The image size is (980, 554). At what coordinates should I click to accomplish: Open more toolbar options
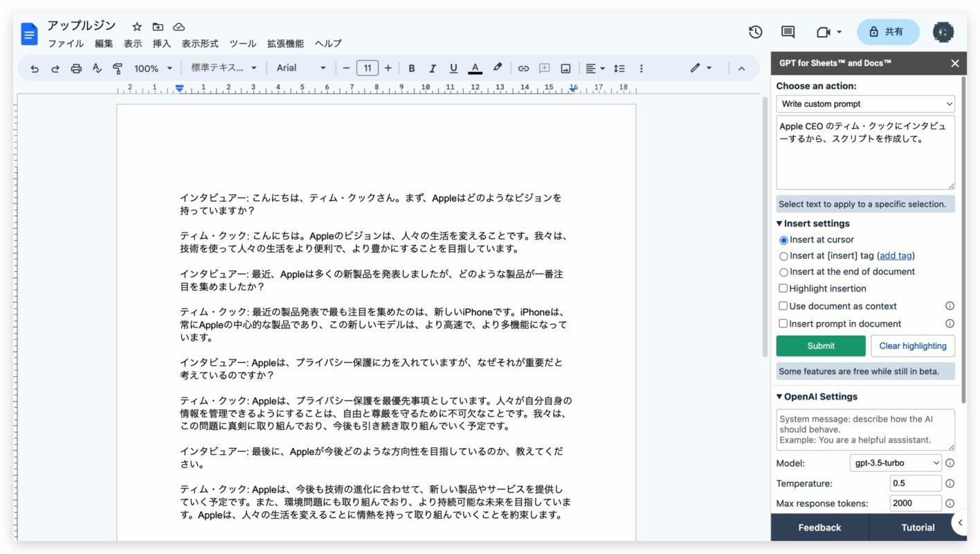(x=641, y=69)
